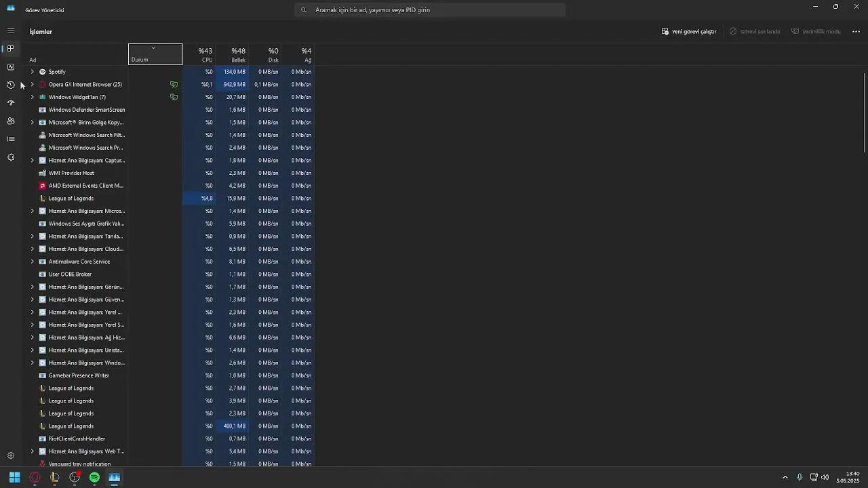The height and width of the screenshot is (488, 868).
Task: Select the RiotClientCrashHandler process
Action: [x=170, y=439]
